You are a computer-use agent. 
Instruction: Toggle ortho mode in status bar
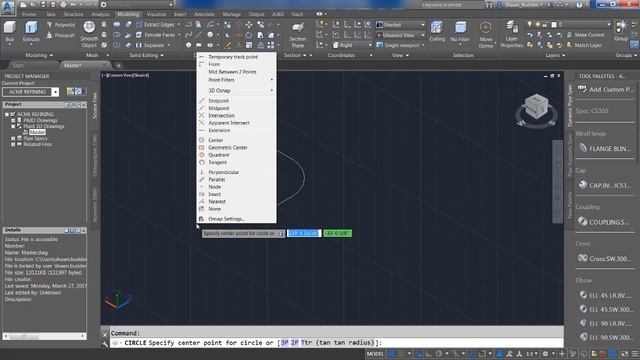click(x=429, y=353)
